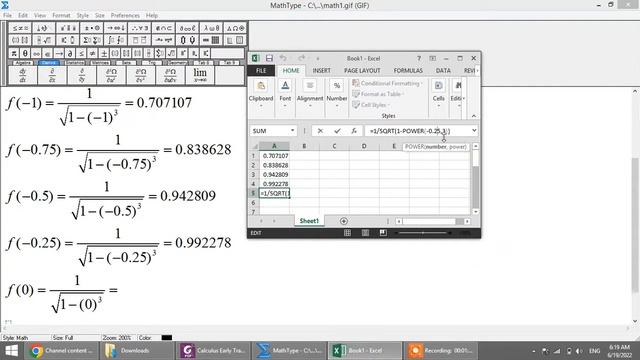This screenshot has height=360, width=640.
Task: Open the fence templates palette
Action: (20, 40)
